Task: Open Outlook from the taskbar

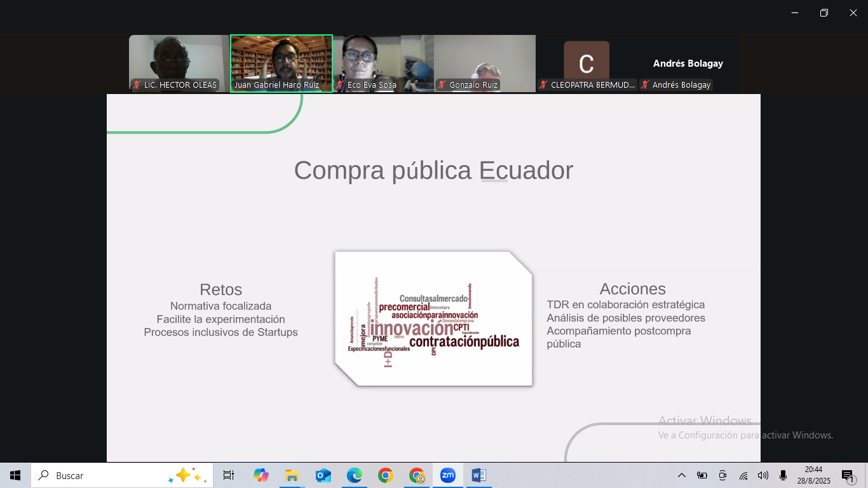Action: [x=323, y=475]
